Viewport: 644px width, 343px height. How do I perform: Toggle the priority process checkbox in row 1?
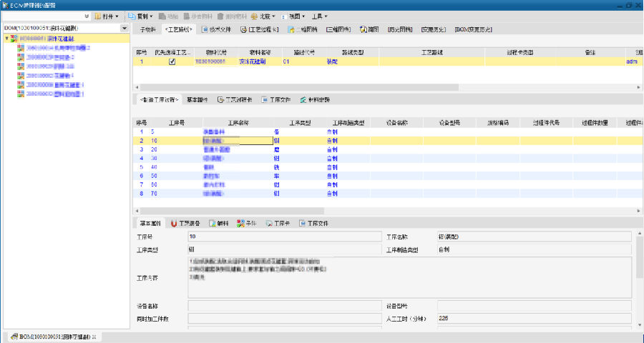(x=172, y=62)
